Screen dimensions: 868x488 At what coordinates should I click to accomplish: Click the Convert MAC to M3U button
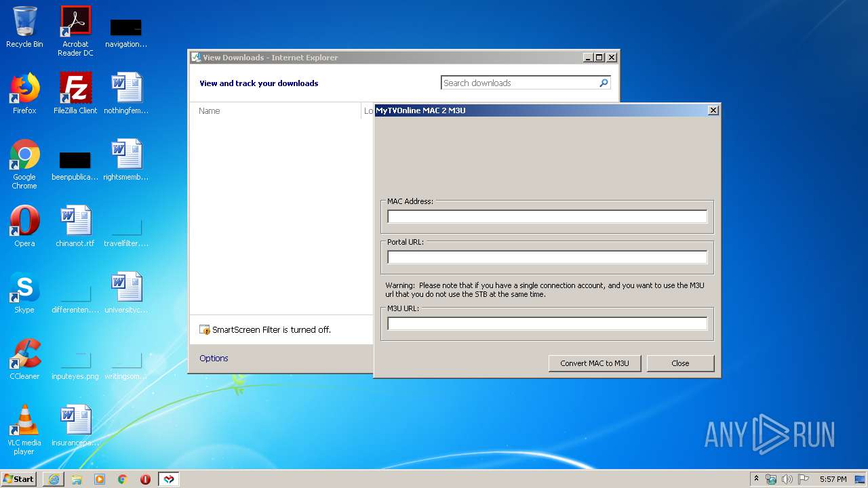tap(595, 363)
